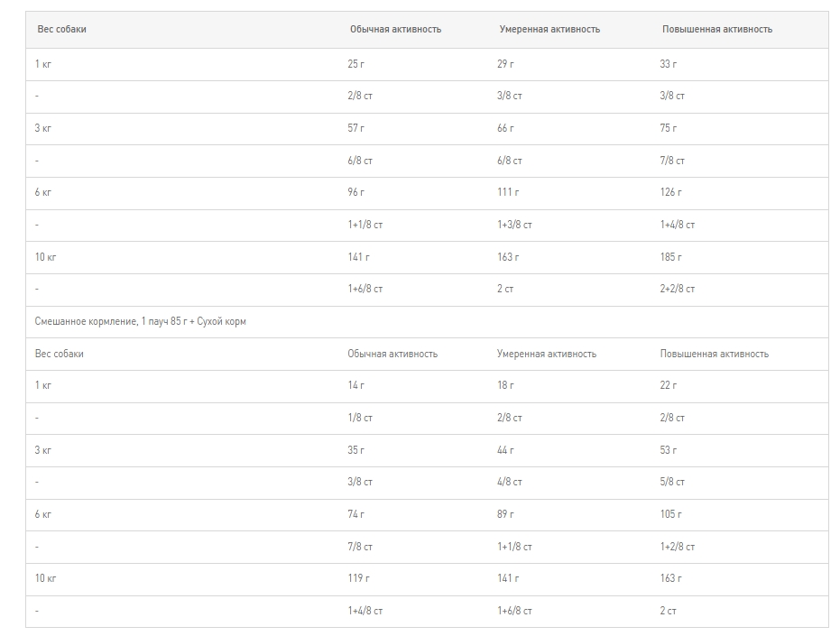Click the '96 г' value
The width and height of the screenshot is (840, 636).
click(355, 192)
